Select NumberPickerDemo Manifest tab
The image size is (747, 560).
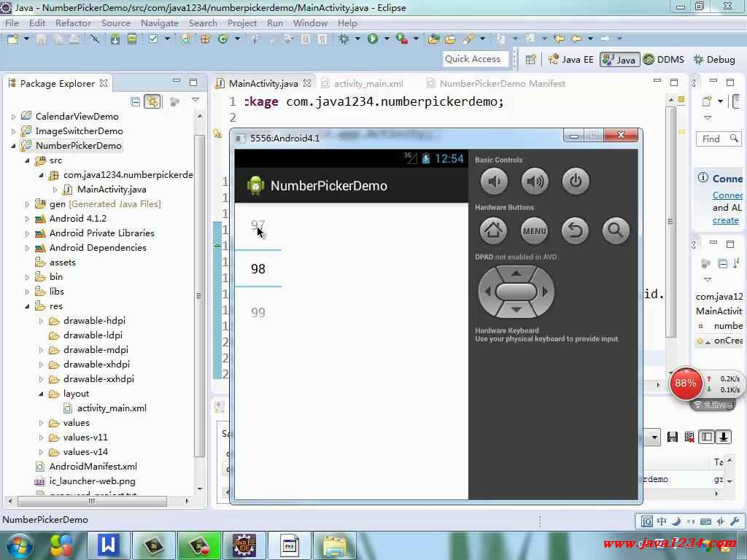(x=495, y=83)
